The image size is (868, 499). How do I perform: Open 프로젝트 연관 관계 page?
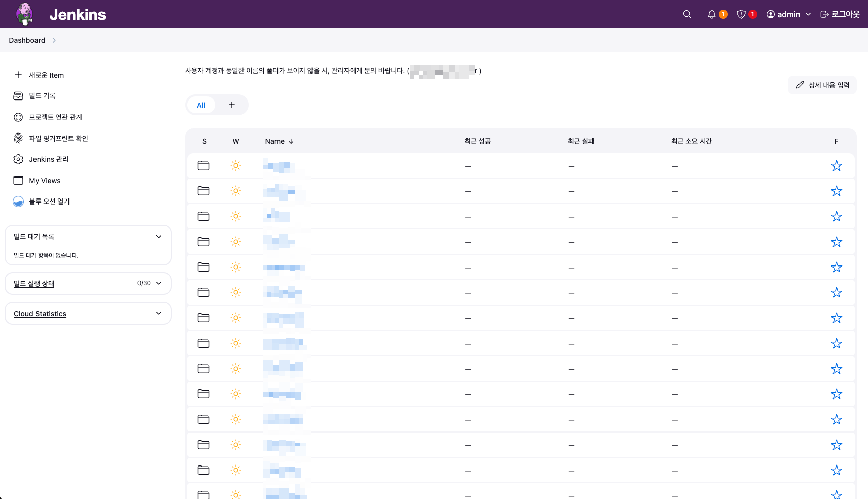(48, 117)
